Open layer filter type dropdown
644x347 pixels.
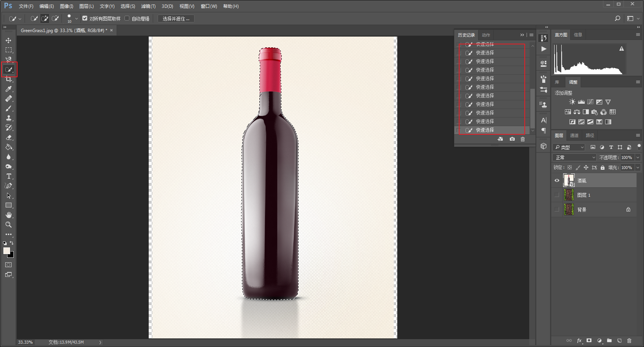point(569,147)
